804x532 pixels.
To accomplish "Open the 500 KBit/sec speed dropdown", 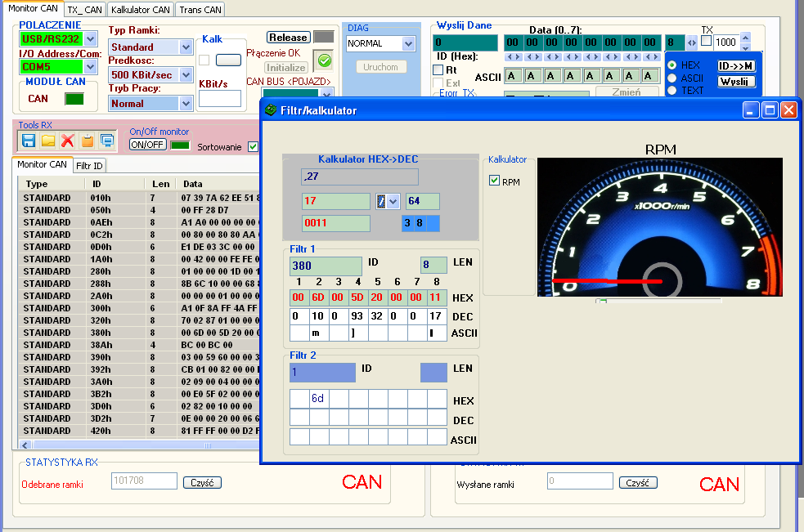I will coord(186,75).
